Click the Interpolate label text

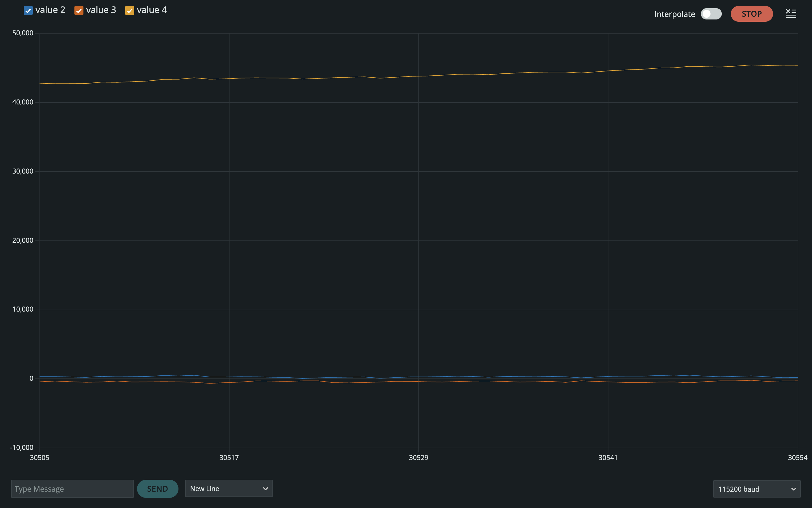coord(674,14)
